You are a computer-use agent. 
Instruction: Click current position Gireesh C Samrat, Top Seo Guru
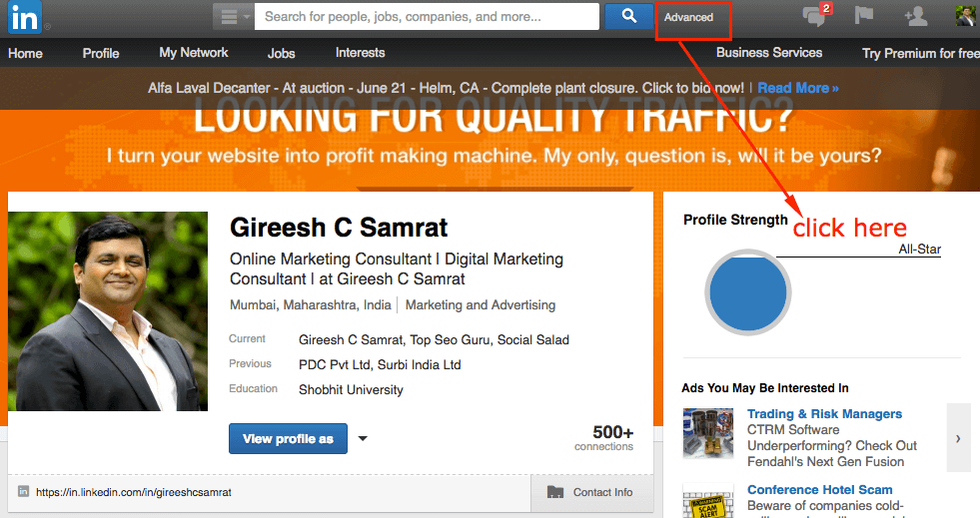pyautogui.click(x=434, y=340)
